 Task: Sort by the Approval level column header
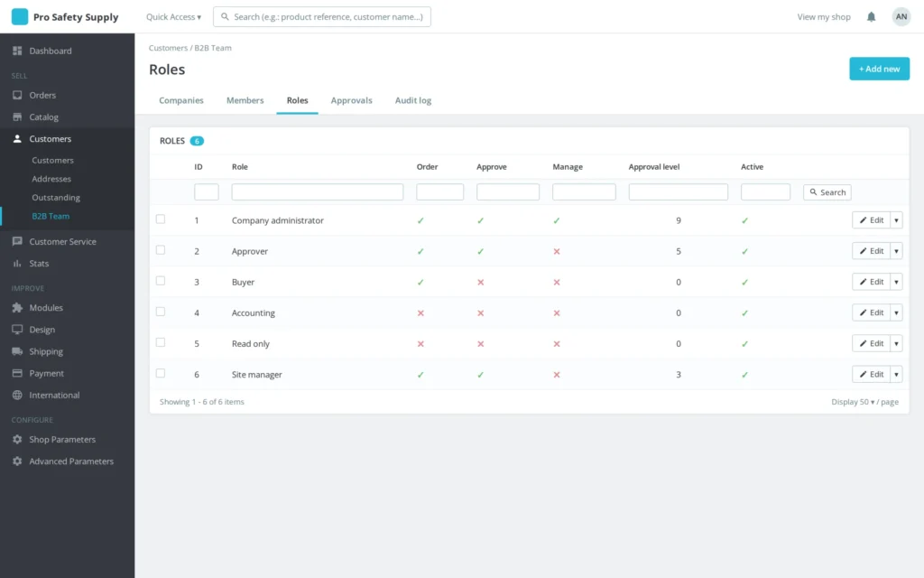(653, 167)
